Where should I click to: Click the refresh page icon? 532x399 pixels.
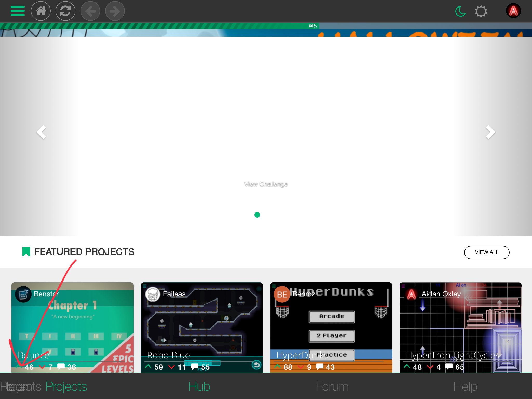65,11
